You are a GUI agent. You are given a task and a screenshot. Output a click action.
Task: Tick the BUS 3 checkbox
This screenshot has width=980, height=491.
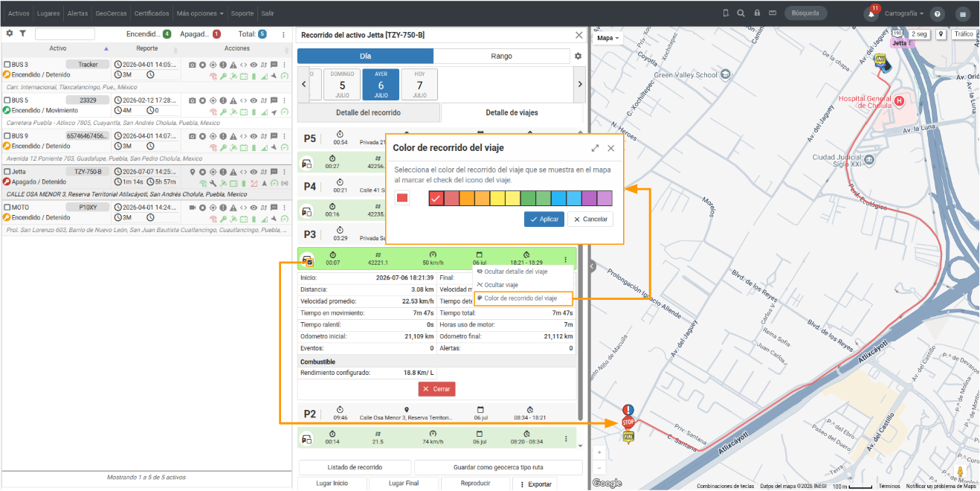tap(7, 65)
